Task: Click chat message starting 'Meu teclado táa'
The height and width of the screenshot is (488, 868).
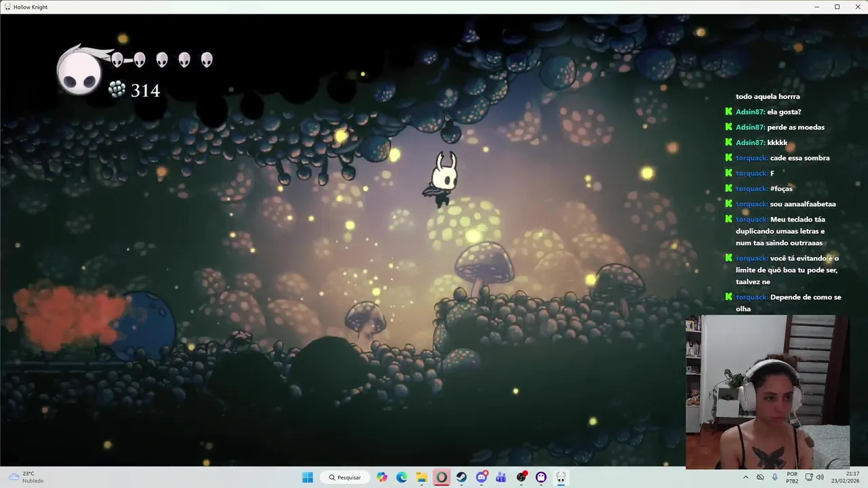Action: click(x=780, y=231)
